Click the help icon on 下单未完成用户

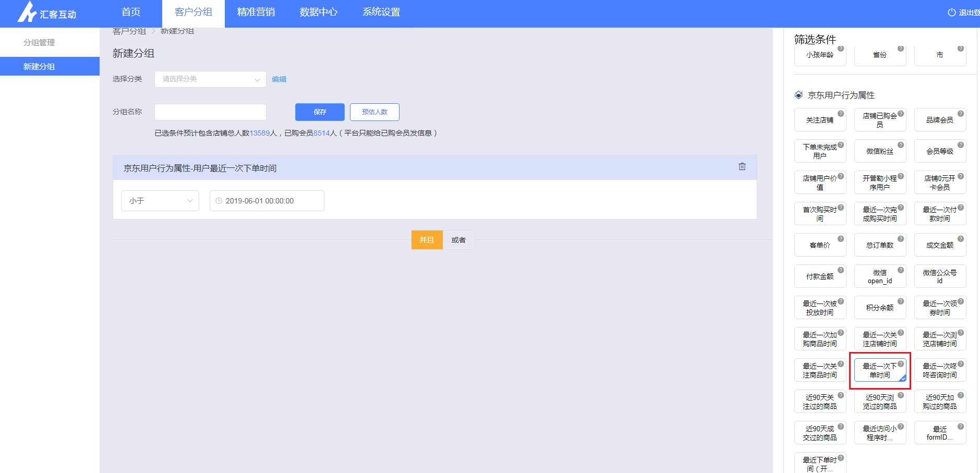(x=841, y=145)
